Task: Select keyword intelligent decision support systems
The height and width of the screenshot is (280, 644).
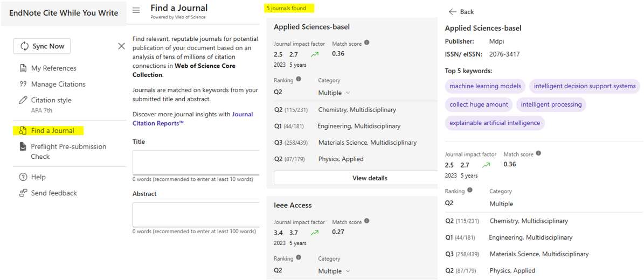Action: pos(584,86)
